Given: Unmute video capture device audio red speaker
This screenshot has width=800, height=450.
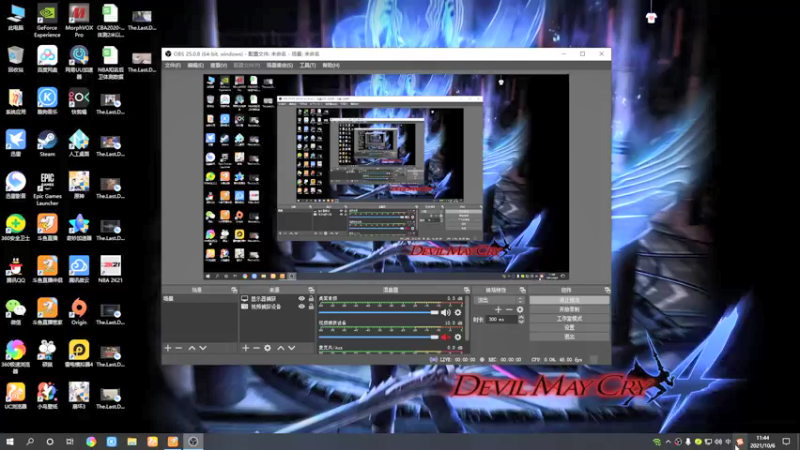Looking at the screenshot, I should [445, 337].
